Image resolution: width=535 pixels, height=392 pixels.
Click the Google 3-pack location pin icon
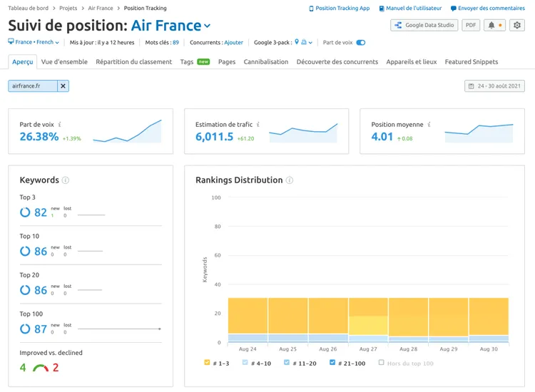pyautogui.click(x=297, y=41)
